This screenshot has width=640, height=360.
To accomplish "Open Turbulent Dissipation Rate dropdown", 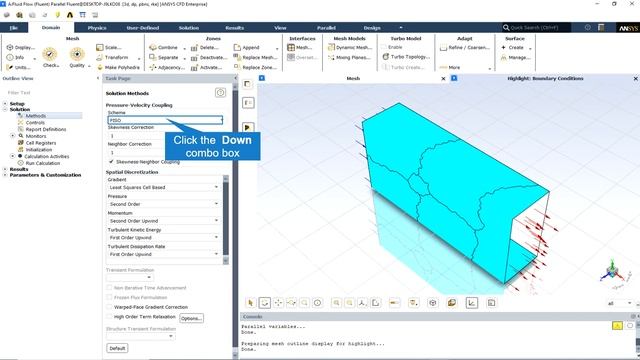I will click(x=164, y=254).
